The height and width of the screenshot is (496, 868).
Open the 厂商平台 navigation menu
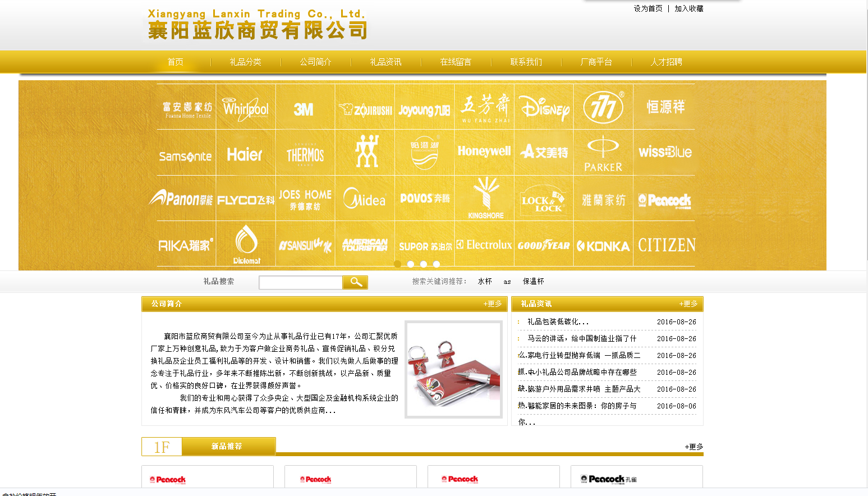click(x=596, y=62)
